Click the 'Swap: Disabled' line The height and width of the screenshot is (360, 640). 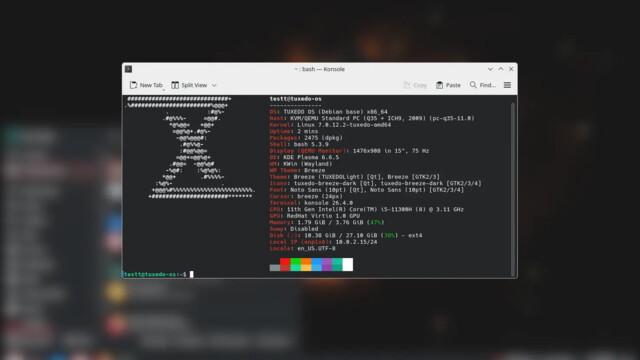coord(293,229)
